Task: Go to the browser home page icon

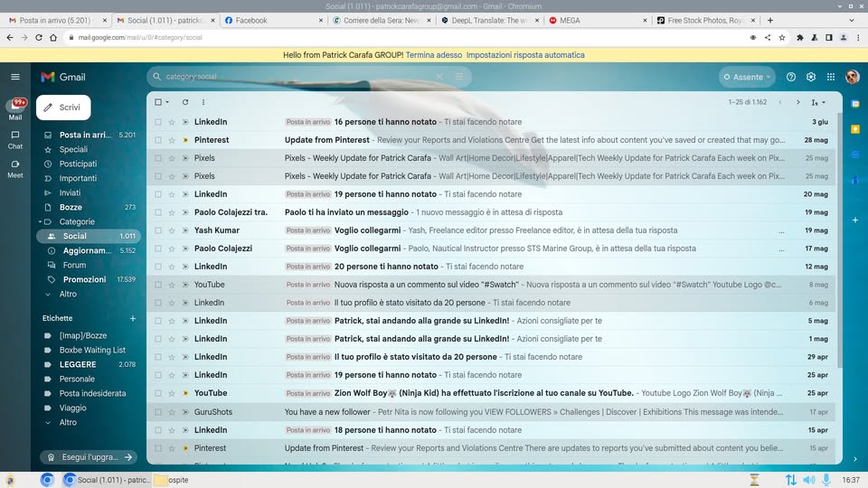Action: coord(53,37)
